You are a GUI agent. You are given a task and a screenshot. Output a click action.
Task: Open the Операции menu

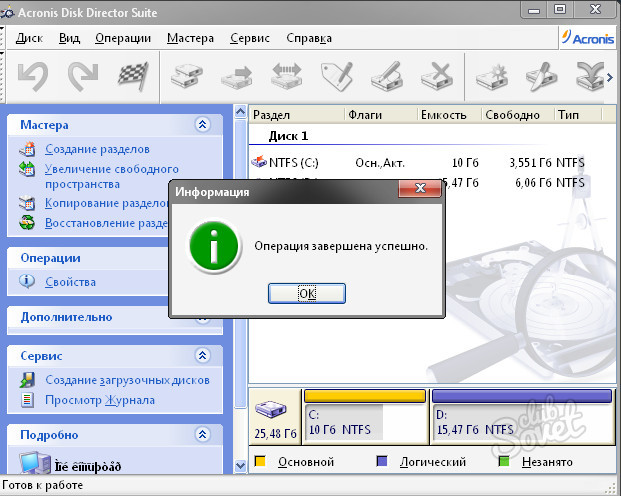[x=123, y=38]
